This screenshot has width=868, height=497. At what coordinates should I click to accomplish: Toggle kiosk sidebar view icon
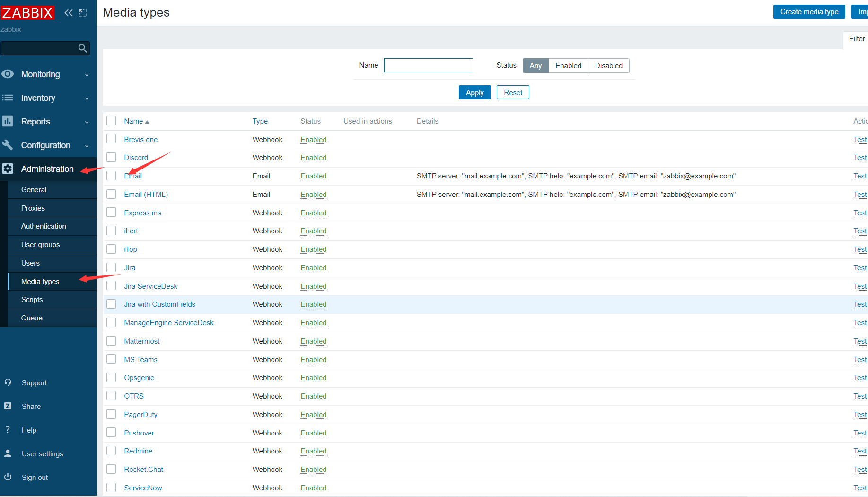[x=83, y=13]
